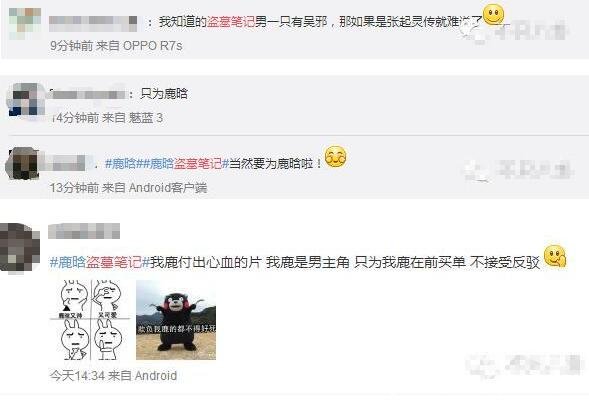Image resolution: width=589 pixels, height=404 pixels.
Task: Click the blurred username before 只为鹿晗
Action: point(88,94)
